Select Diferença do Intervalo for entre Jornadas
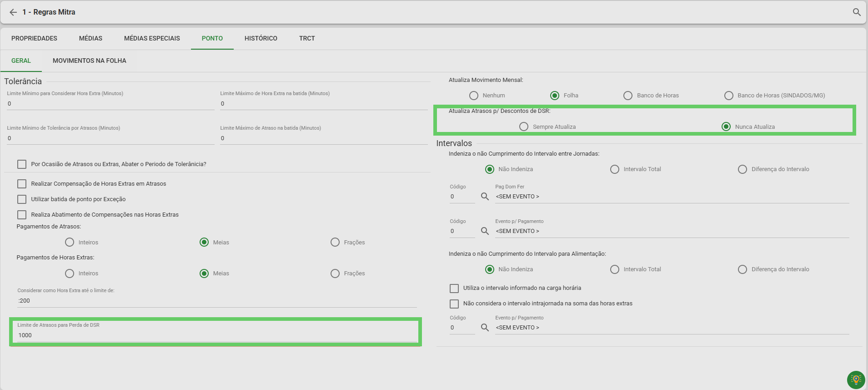Screen dimensions: 868x390 coord(743,169)
